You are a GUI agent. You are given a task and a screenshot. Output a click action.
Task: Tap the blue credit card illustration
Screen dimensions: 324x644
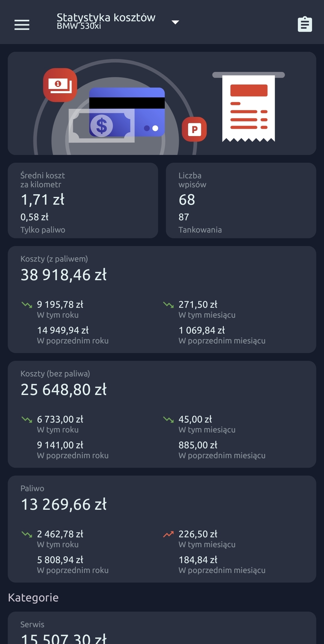127,111
